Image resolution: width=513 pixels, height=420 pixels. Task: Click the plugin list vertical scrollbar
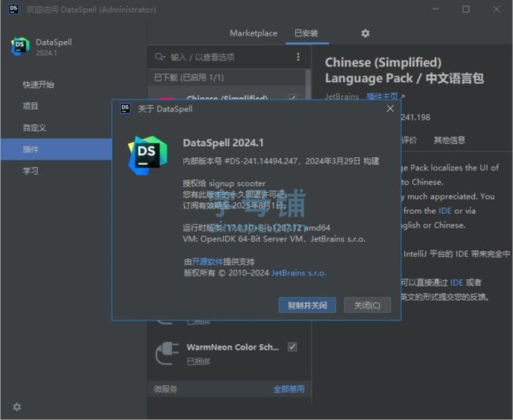pos(308,84)
